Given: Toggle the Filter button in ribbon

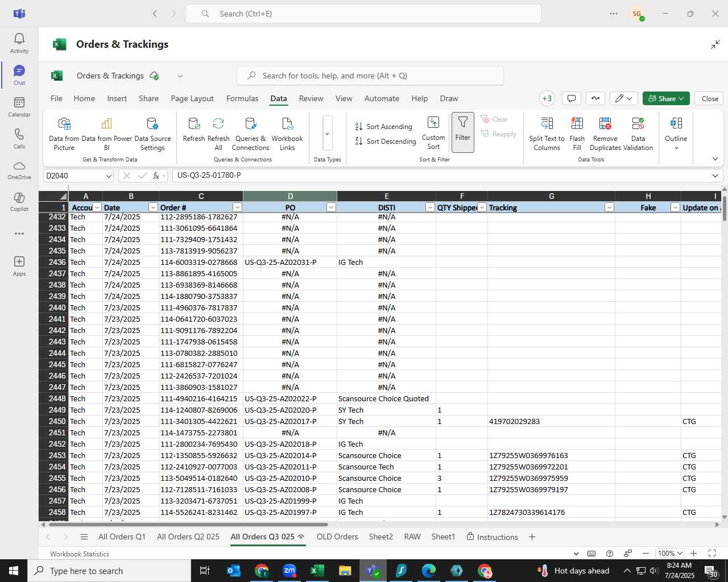Looking at the screenshot, I should click(463, 132).
